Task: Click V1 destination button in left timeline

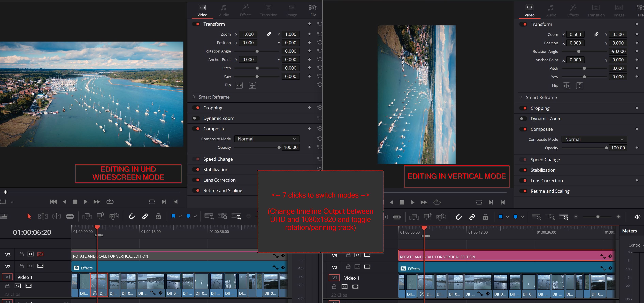Action: point(8,277)
